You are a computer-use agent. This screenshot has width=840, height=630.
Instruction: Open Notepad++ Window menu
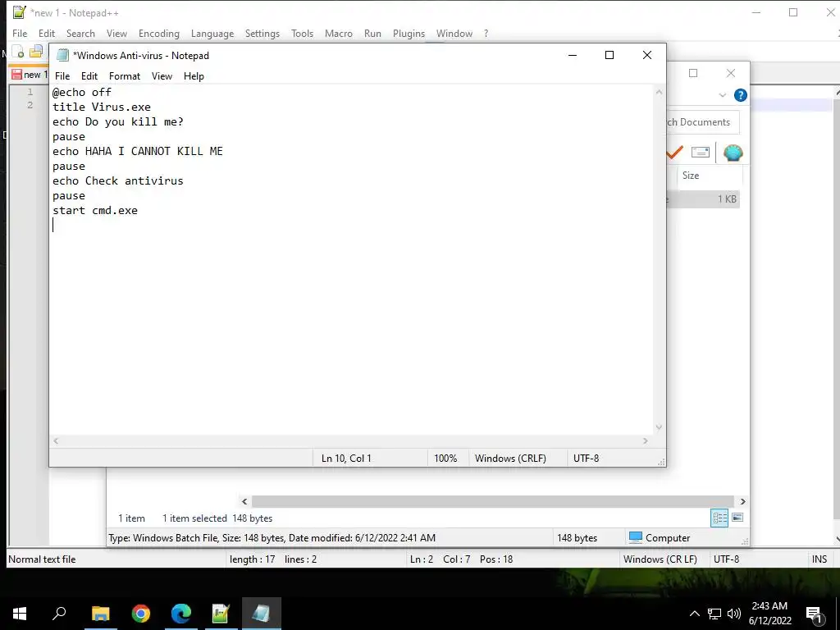point(454,33)
